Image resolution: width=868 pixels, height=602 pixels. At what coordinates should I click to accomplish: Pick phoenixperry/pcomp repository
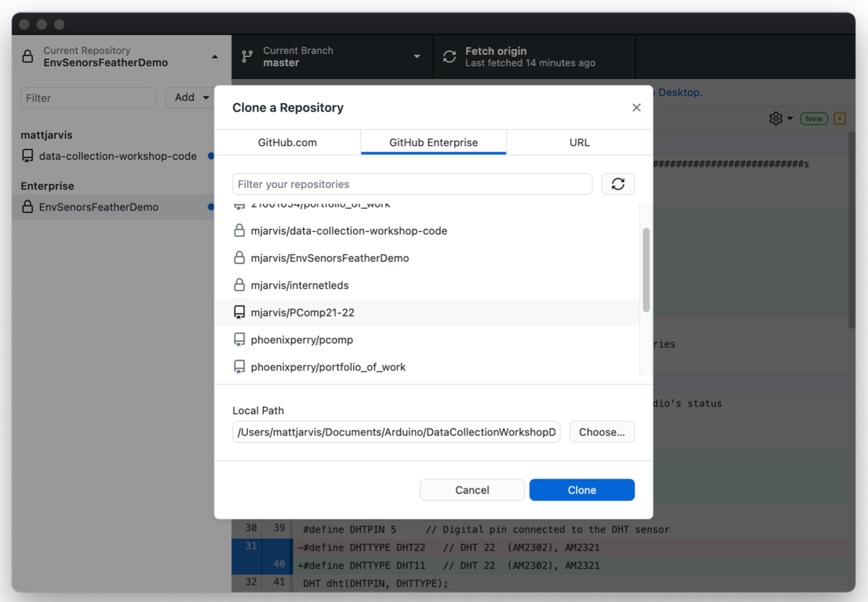coord(427,340)
